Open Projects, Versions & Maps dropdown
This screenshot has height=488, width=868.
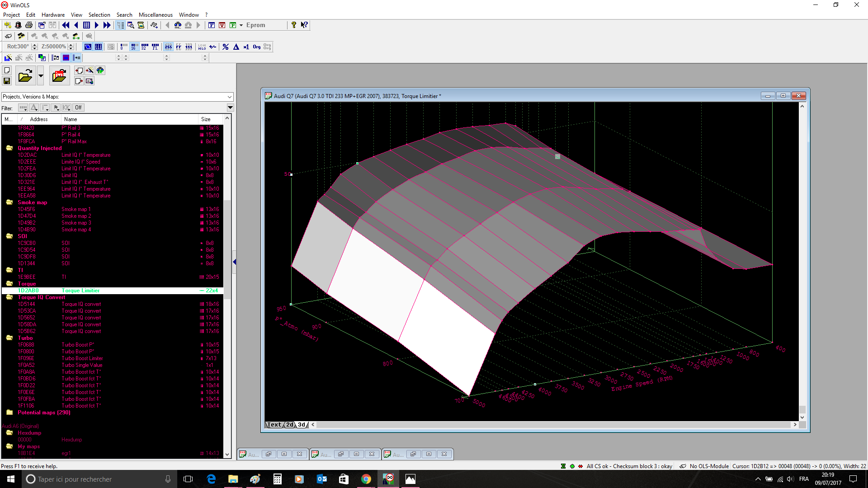[x=230, y=97]
